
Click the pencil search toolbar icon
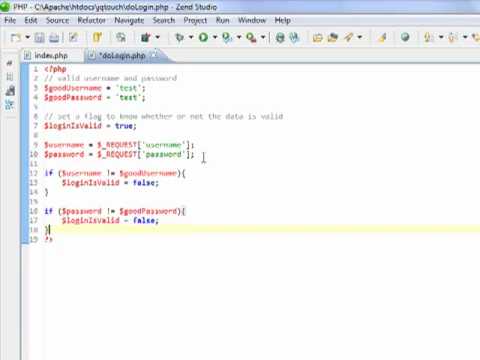pyautogui.click(x=349, y=37)
